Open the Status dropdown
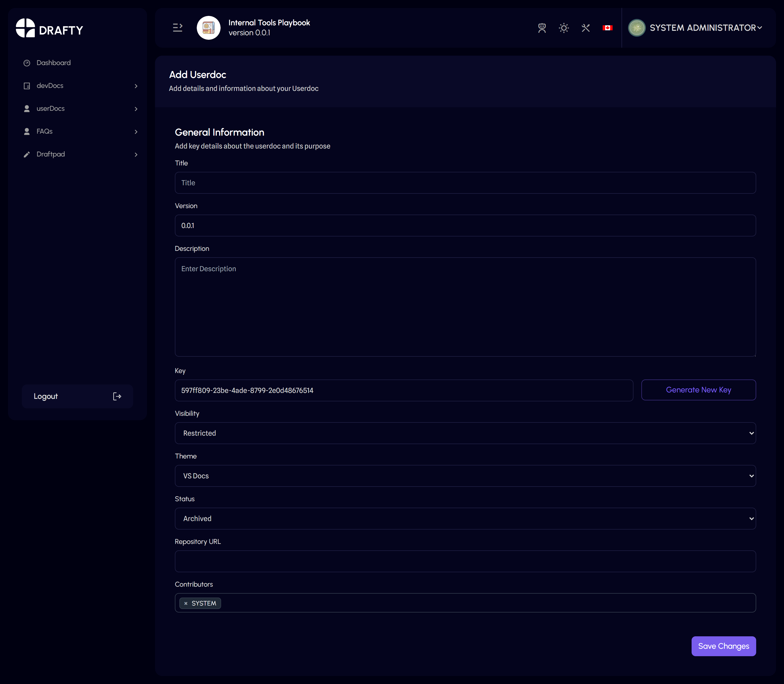784x684 pixels. point(465,518)
